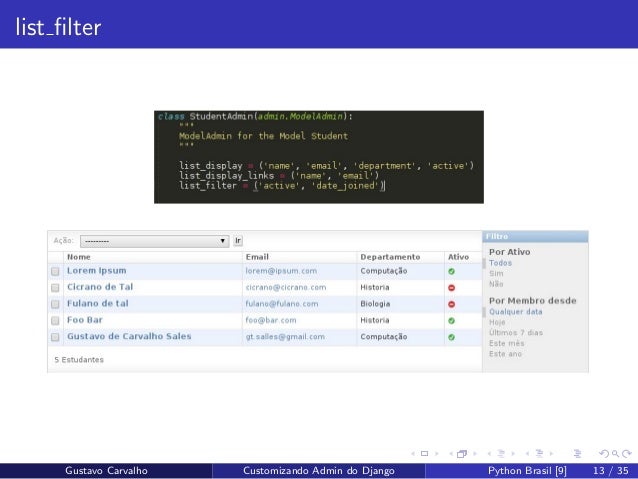The image size is (638, 479).
Task: Open the Ação action dropdown
Action: 155,241
